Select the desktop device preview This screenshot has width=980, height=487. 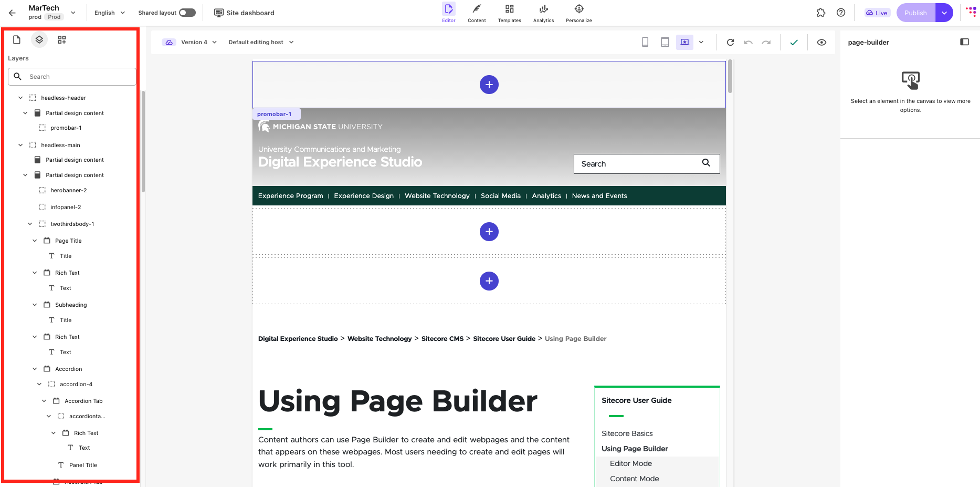pos(684,43)
